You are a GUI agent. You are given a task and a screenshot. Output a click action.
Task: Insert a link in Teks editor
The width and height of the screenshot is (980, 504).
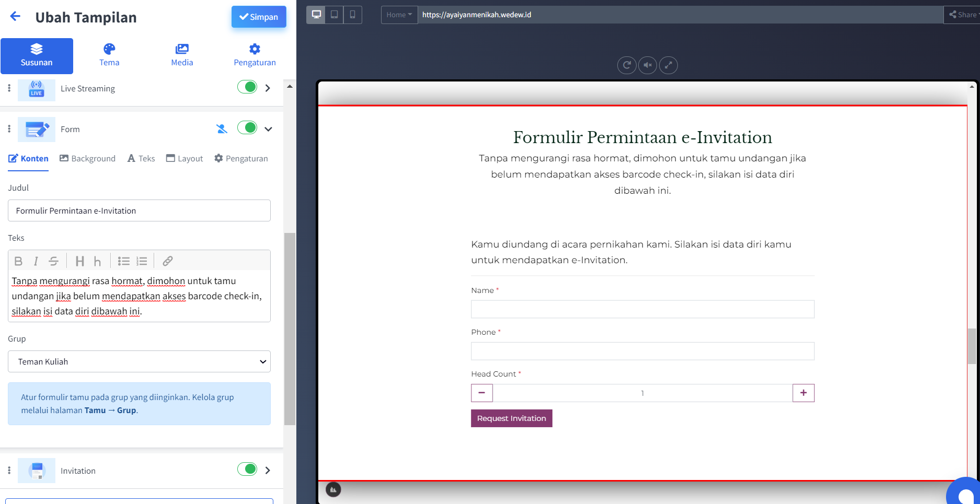coord(167,261)
